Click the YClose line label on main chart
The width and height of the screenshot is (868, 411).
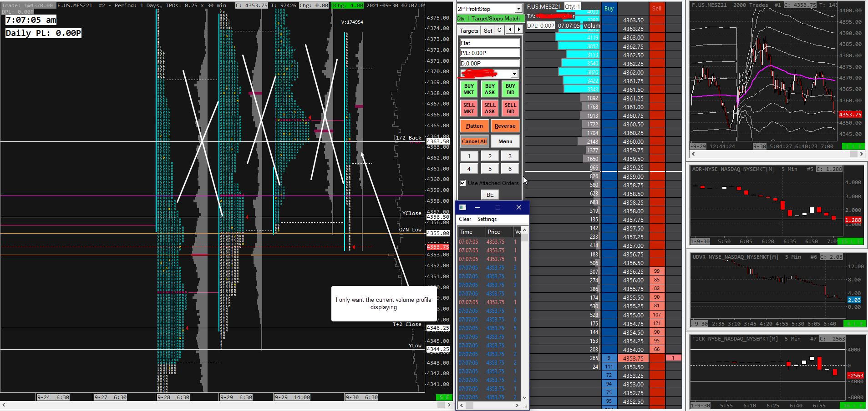click(411, 213)
